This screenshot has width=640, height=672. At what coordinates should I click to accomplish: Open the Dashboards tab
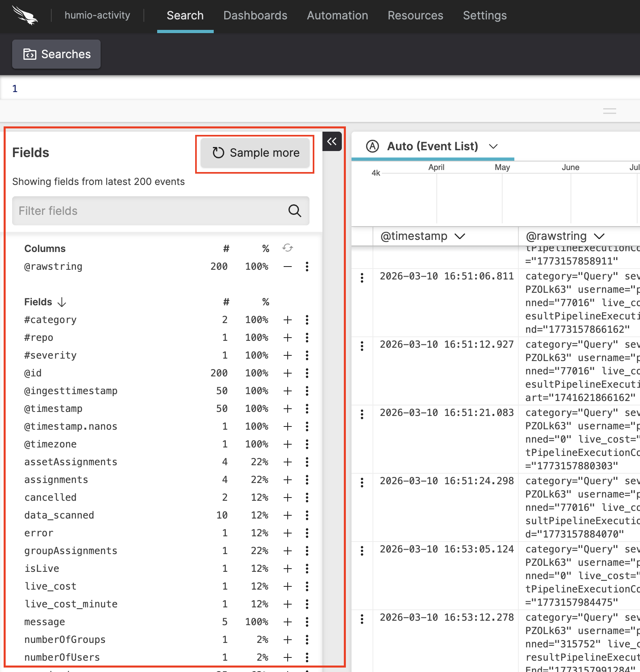click(x=255, y=15)
